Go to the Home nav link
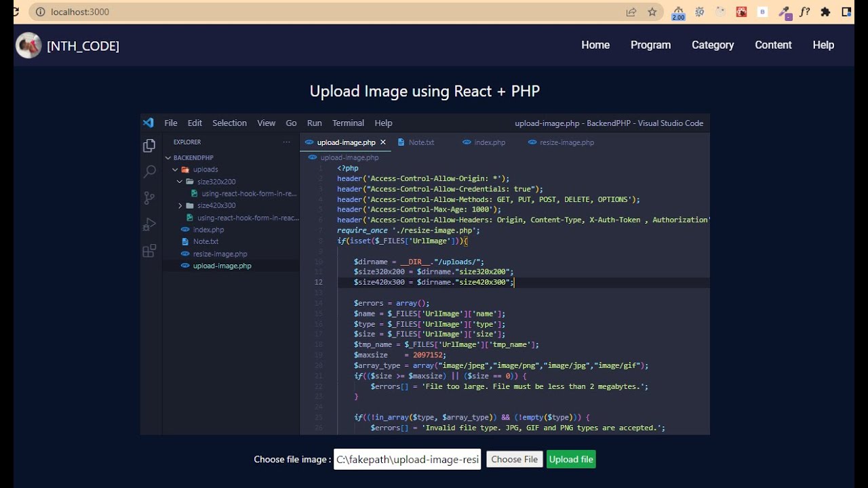Screen dimensions: 868x488 coord(595,45)
